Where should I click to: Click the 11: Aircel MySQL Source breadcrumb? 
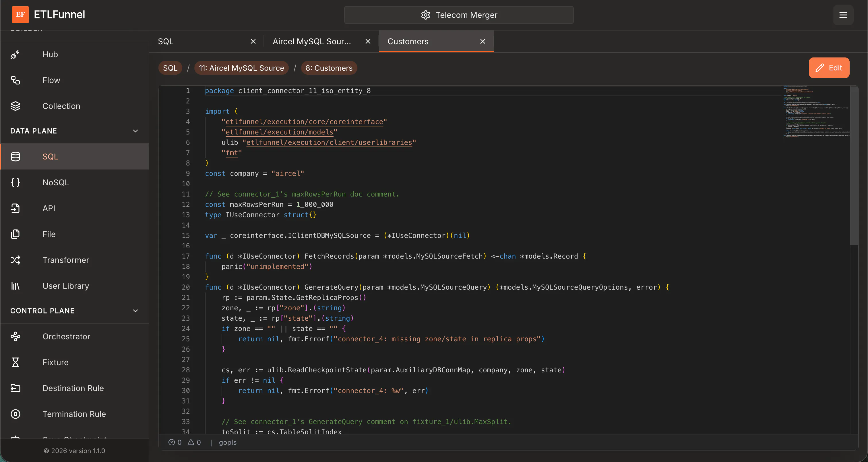[x=241, y=68]
